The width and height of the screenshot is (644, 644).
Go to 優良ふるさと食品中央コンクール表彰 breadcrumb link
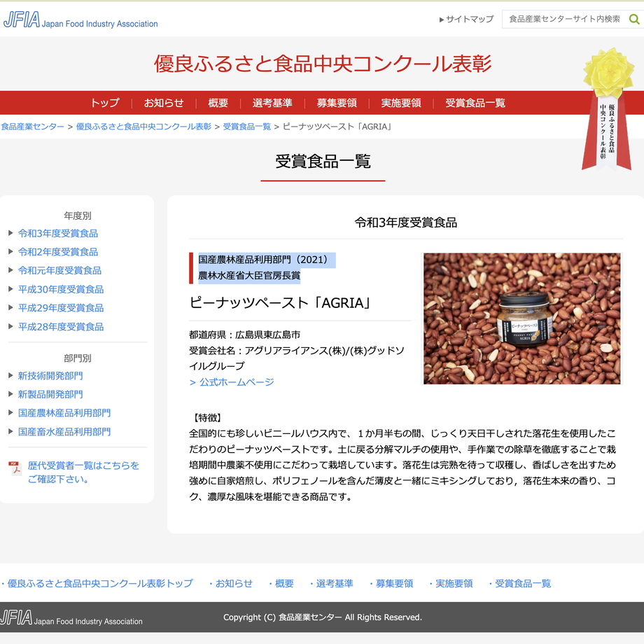143,127
